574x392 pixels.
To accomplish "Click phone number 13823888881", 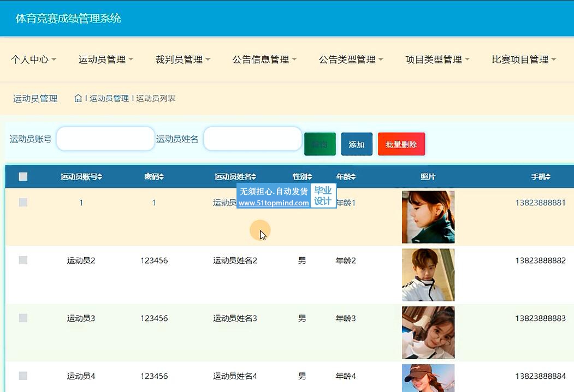I will click(540, 203).
